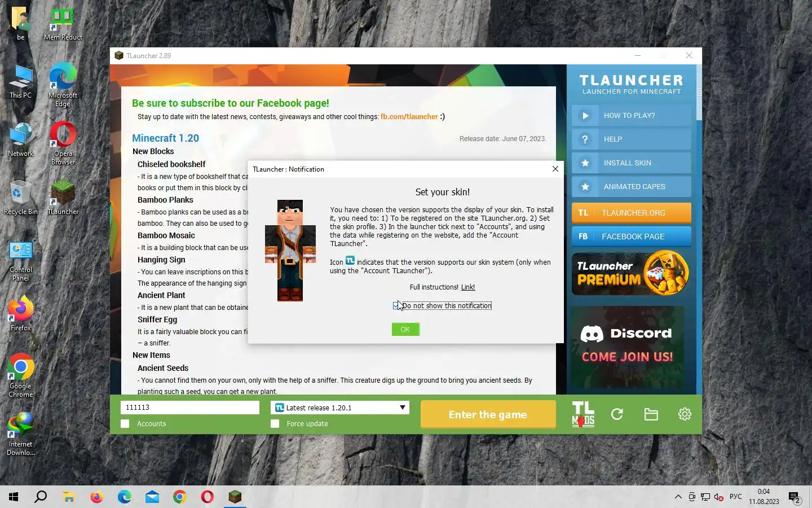Open the notification center icon

(x=795, y=497)
